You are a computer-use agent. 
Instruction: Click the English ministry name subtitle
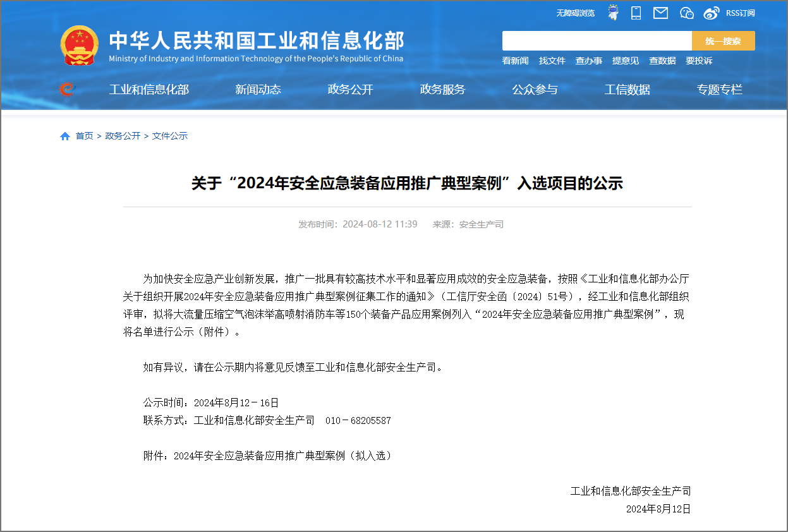point(256,59)
